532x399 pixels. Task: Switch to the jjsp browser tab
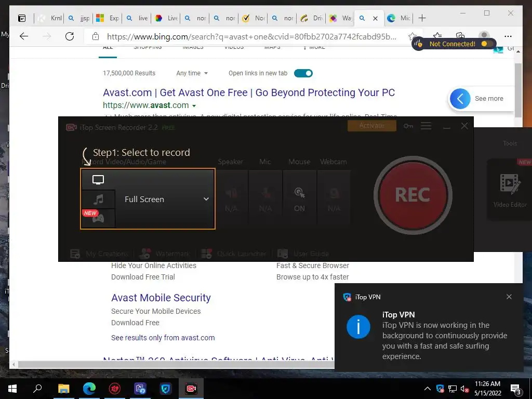79,18
